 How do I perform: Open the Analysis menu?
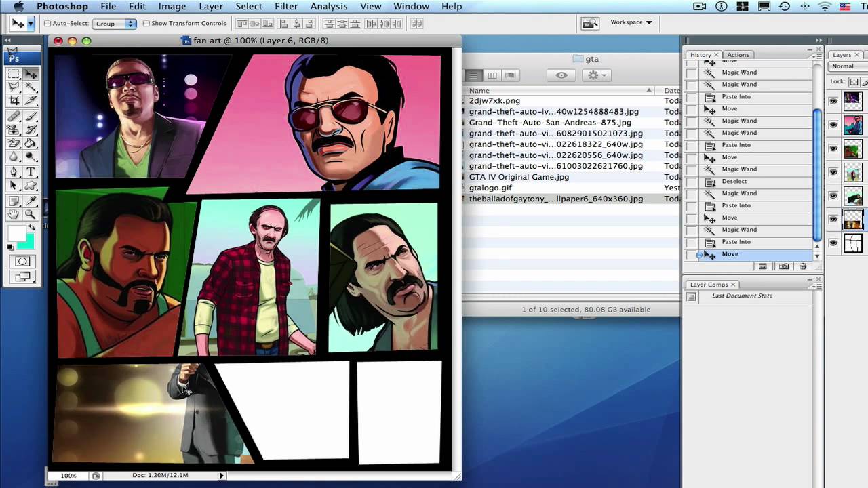pos(329,6)
